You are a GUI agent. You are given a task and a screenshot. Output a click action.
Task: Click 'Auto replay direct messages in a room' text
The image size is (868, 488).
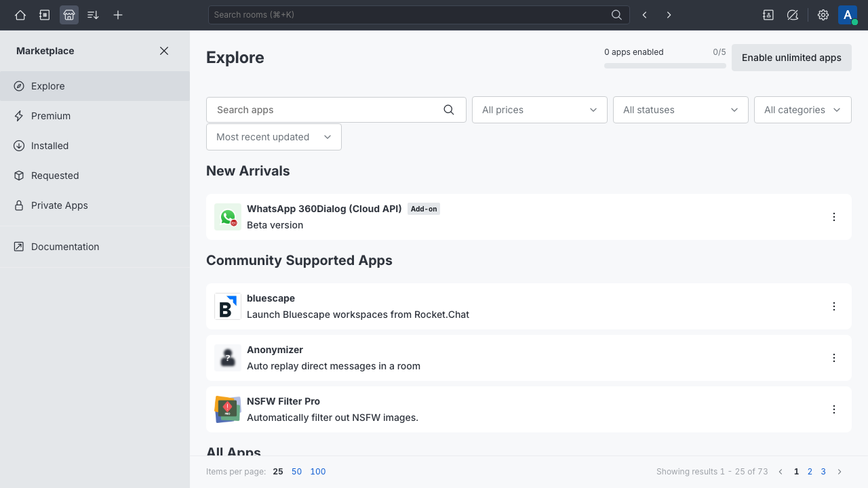tap(334, 366)
